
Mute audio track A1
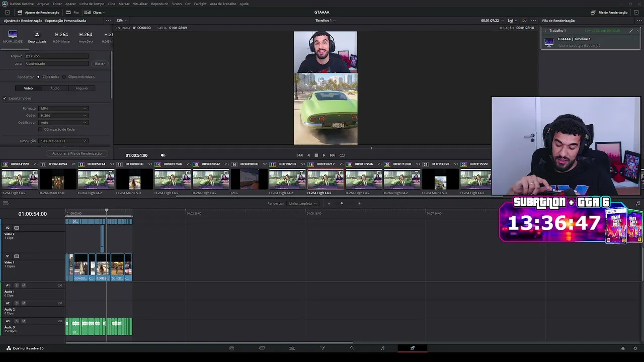coord(23,286)
